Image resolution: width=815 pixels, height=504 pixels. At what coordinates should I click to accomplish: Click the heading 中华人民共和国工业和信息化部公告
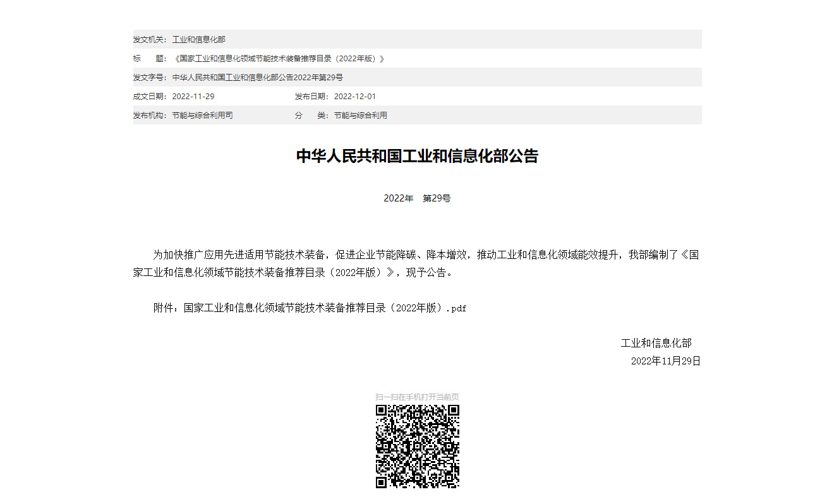418,156
